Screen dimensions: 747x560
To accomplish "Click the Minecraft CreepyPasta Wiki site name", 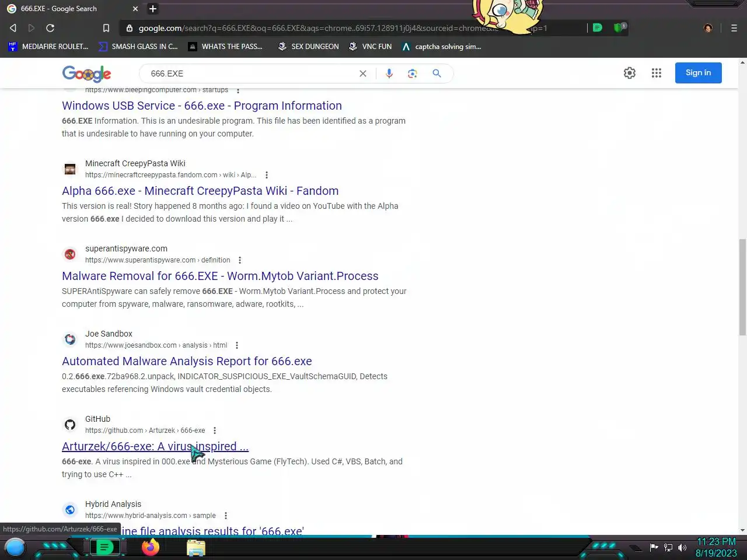I will click(135, 163).
